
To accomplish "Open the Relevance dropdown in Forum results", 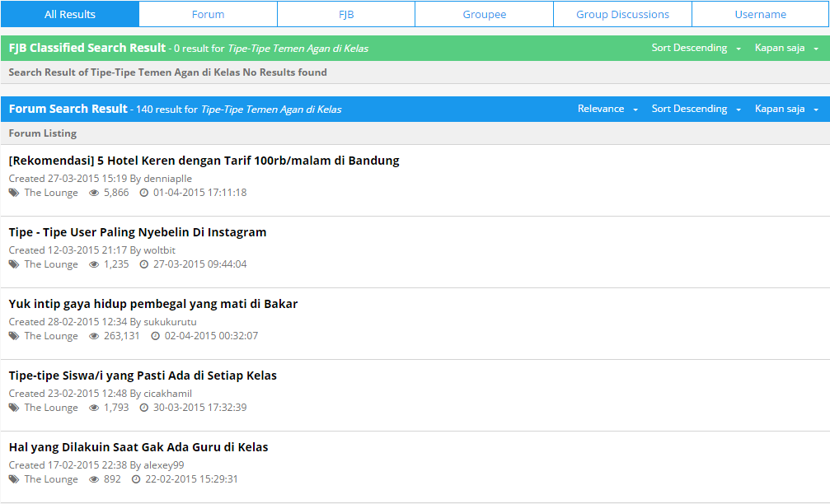I will pos(607,109).
